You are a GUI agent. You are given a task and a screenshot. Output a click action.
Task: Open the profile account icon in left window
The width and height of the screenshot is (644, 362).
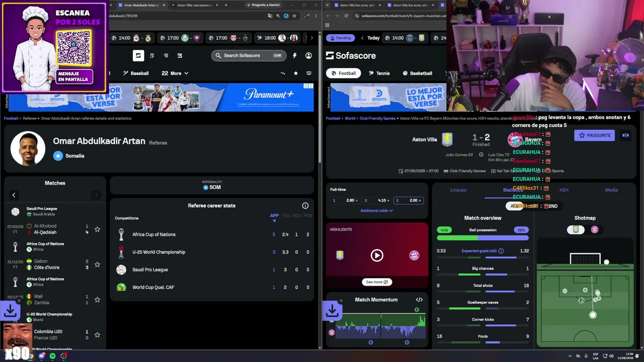tap(308, 55)
